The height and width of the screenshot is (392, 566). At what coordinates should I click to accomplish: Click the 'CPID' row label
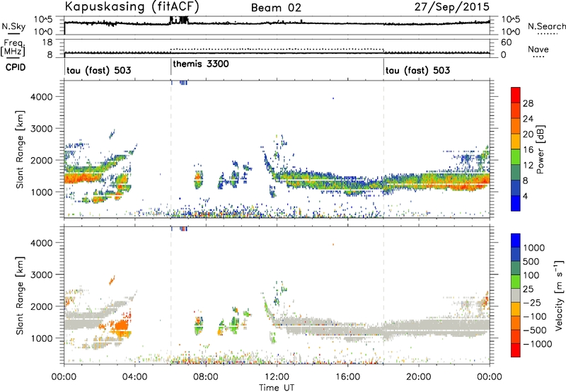coord(16,67)
